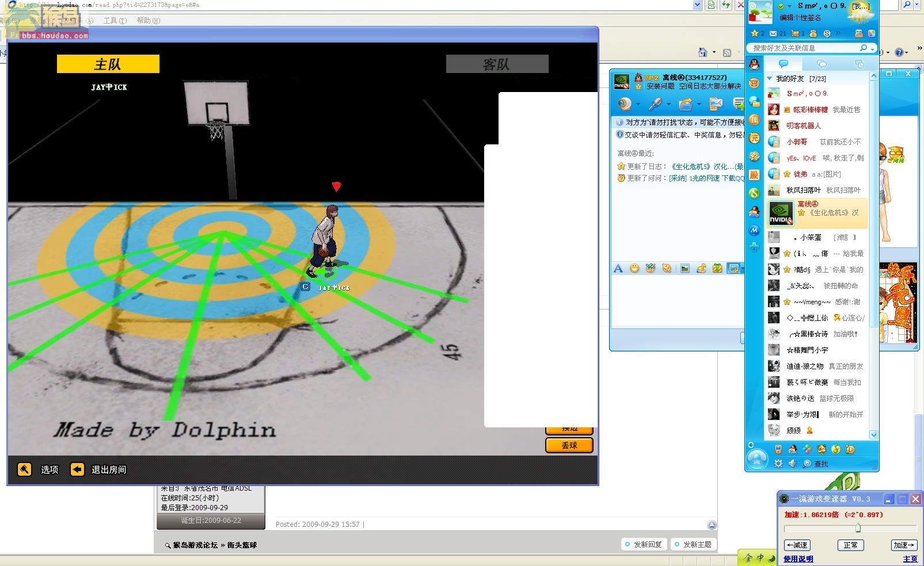Click ←减速 slow down button
This screenshot has height=566, width=924.
click(x=797, y=545)
